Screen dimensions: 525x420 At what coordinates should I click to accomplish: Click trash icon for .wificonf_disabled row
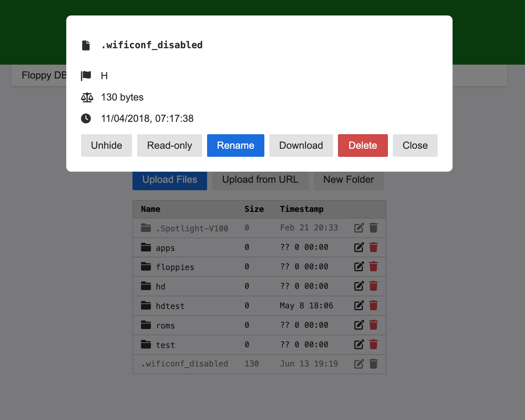click(x=374, y=364)
